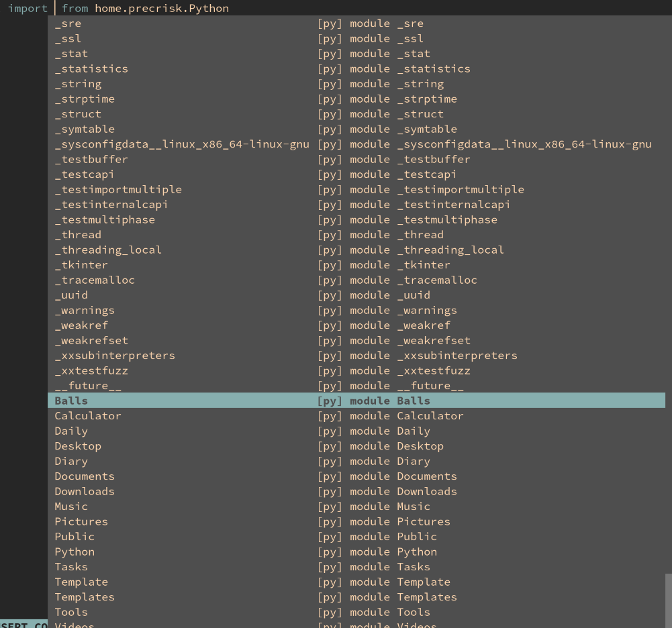The image size is (672, 628).
Task: Select the Music completion
Action: (356, 507)
